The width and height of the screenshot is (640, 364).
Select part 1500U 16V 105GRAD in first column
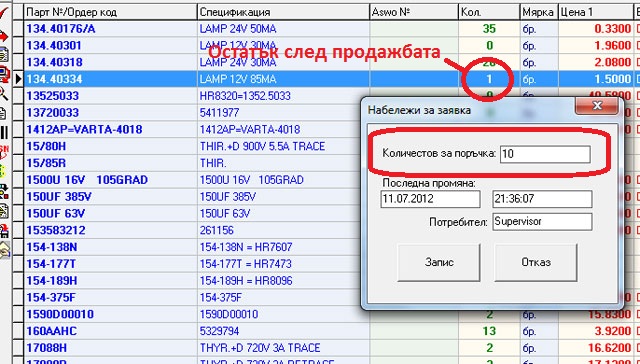[x=87, y=180]
